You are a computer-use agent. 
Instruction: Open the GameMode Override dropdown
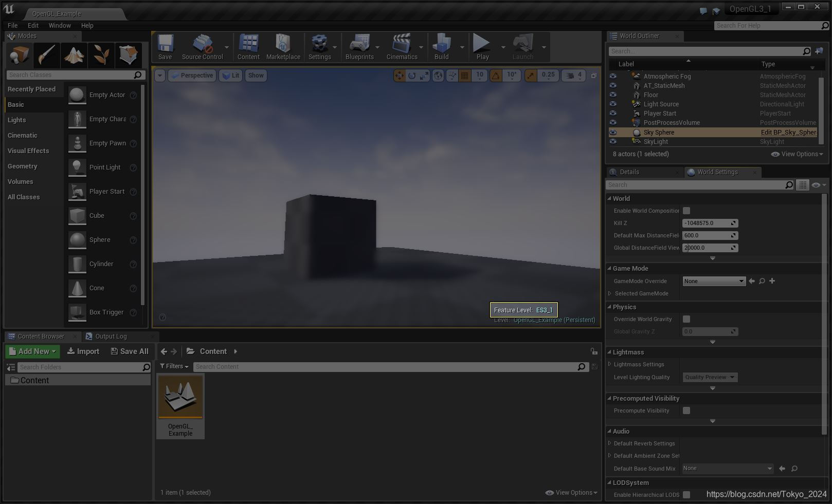point(714,281)
